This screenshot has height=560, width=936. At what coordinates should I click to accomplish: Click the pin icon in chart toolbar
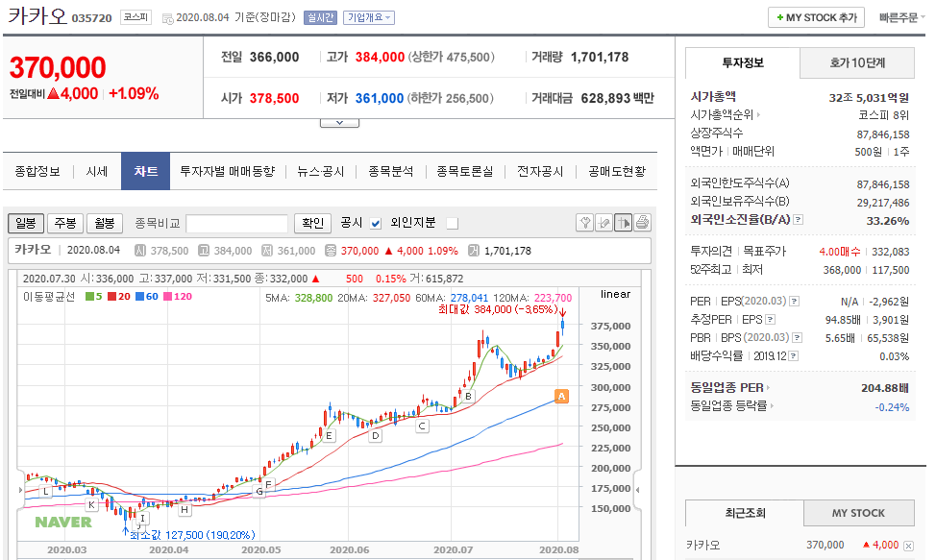pyautogui.click(x=585, y=223)
